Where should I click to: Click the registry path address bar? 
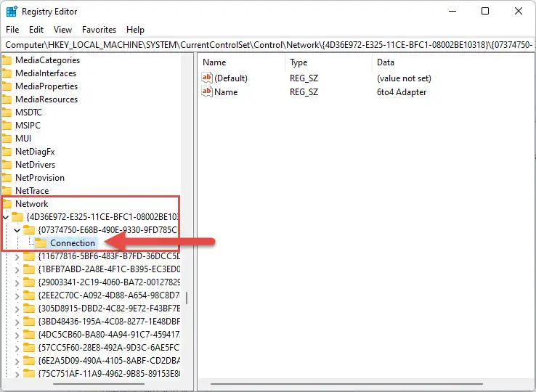[x=269, y=45]
